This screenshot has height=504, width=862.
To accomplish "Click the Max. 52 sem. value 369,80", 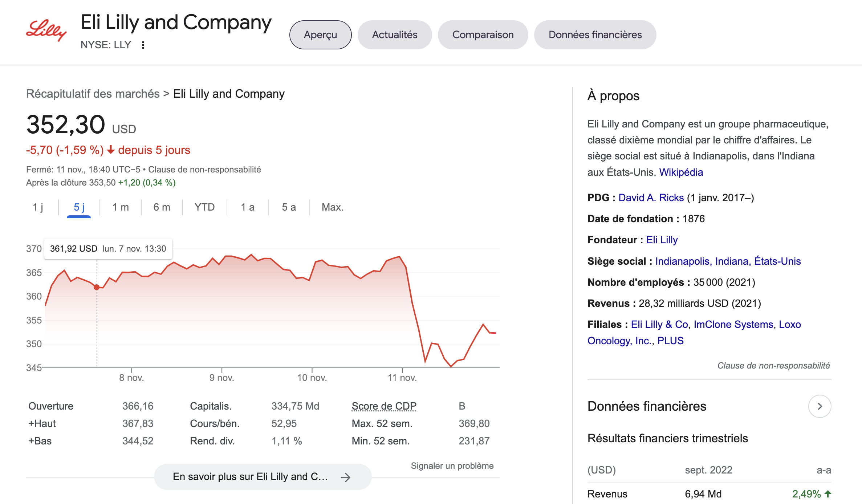I will [x=474, y=423].
